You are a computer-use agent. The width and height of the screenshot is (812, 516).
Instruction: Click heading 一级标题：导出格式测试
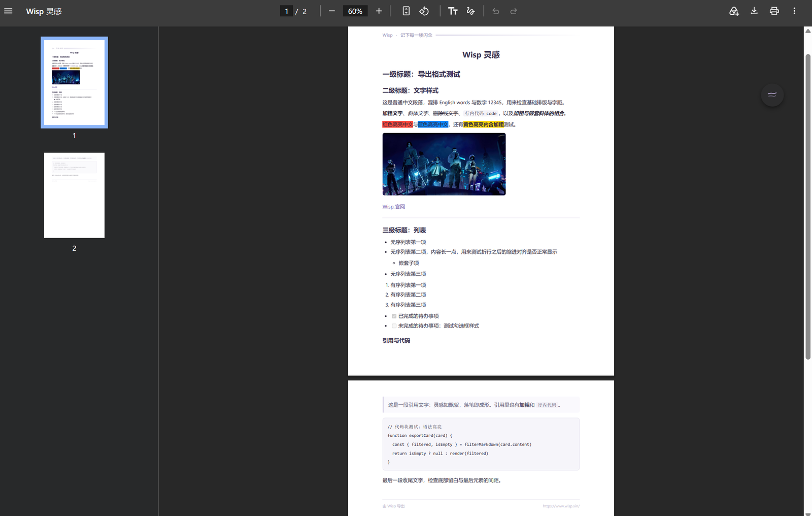coord(421,74)
